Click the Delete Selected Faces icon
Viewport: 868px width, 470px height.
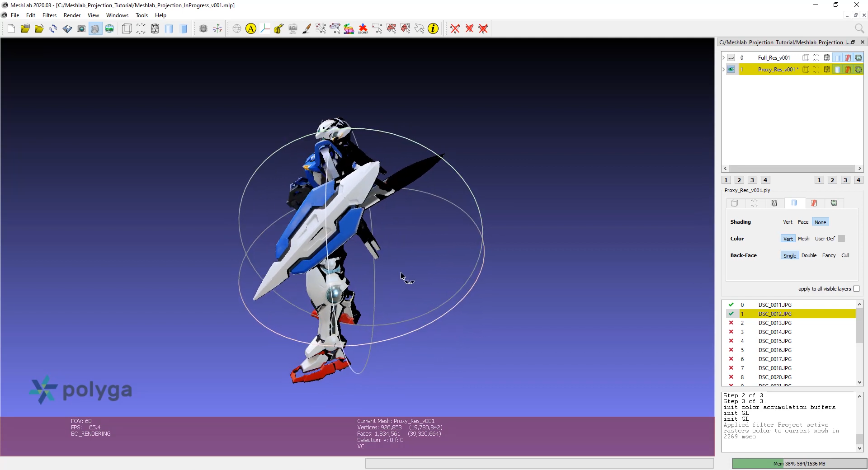point(469,29)
